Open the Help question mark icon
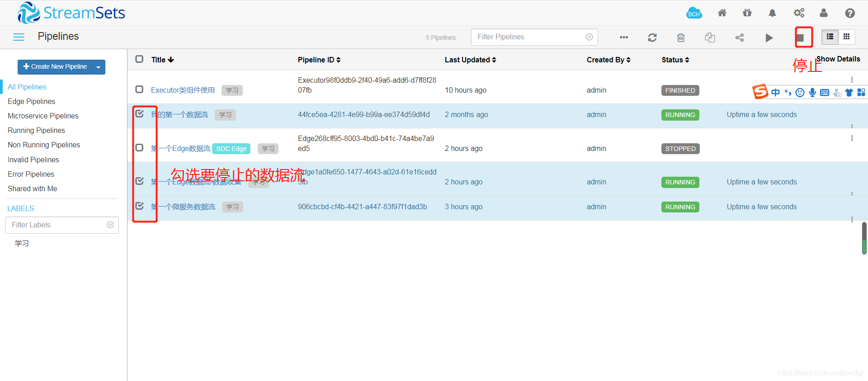The image size is (868, 381). 850,13
